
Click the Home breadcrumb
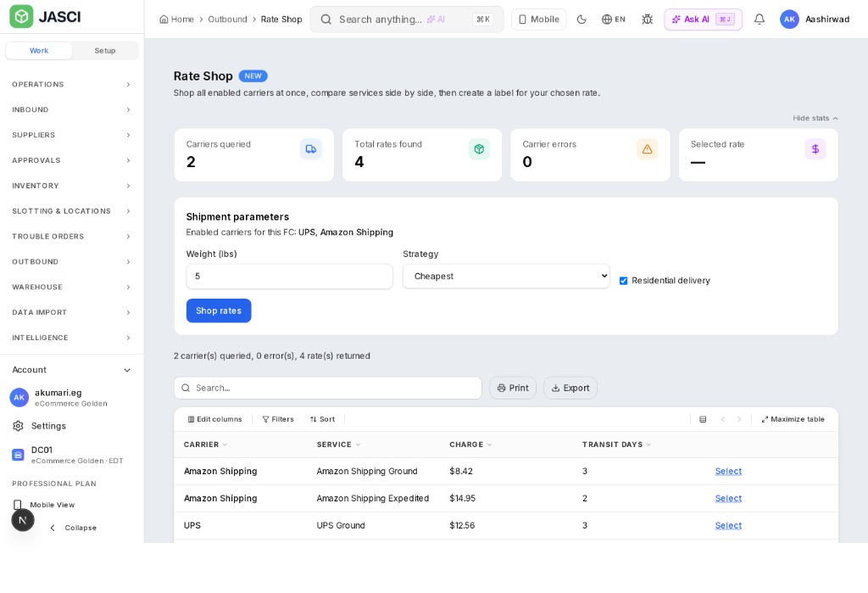(x=176, y=20)
